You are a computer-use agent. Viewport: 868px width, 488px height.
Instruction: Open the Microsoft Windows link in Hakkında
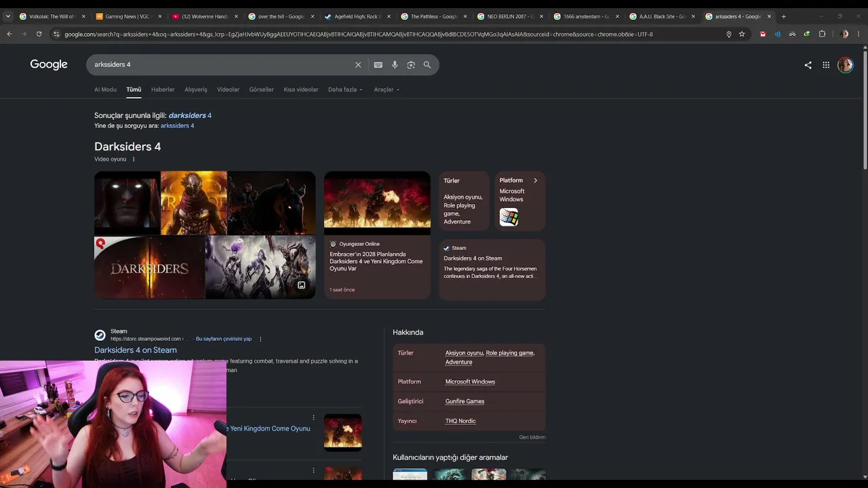click(470, 382)
